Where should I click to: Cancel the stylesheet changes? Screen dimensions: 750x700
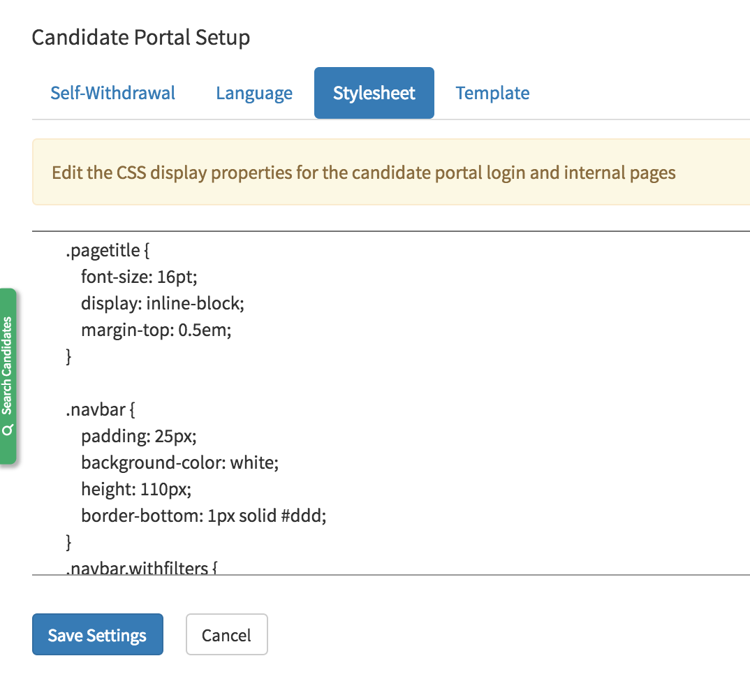click(226, 634)
